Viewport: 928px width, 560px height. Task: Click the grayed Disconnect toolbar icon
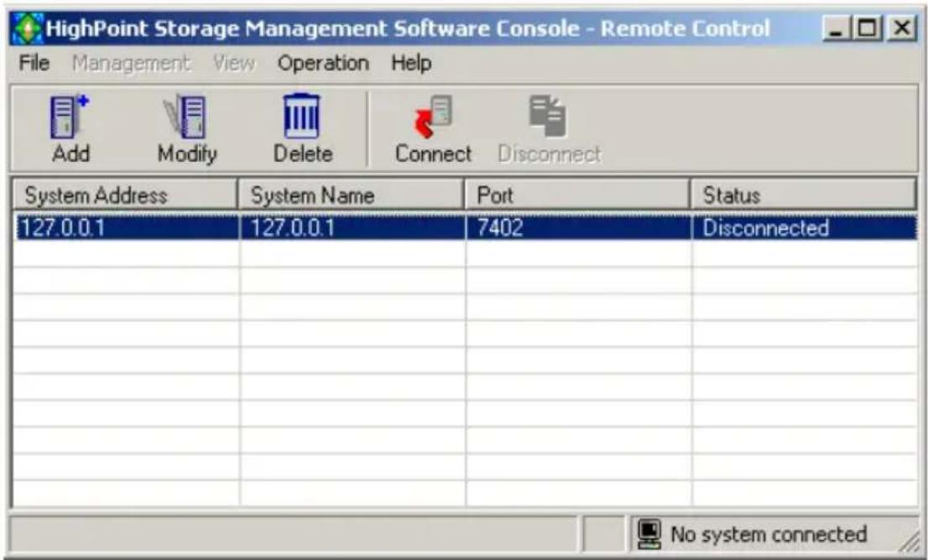[x=547, y=116]
